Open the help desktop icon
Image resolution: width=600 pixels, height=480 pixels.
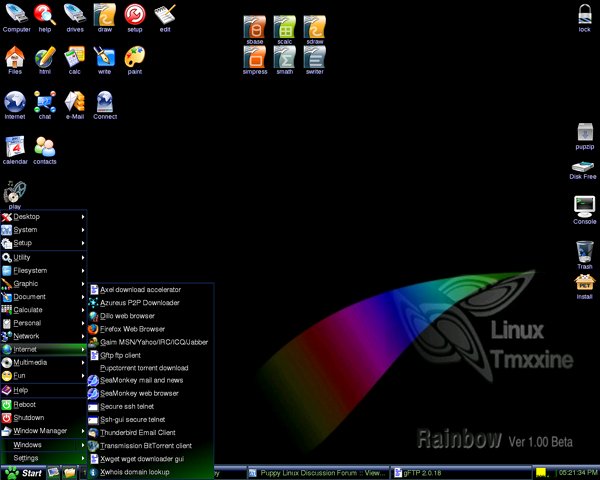[45, 18]
